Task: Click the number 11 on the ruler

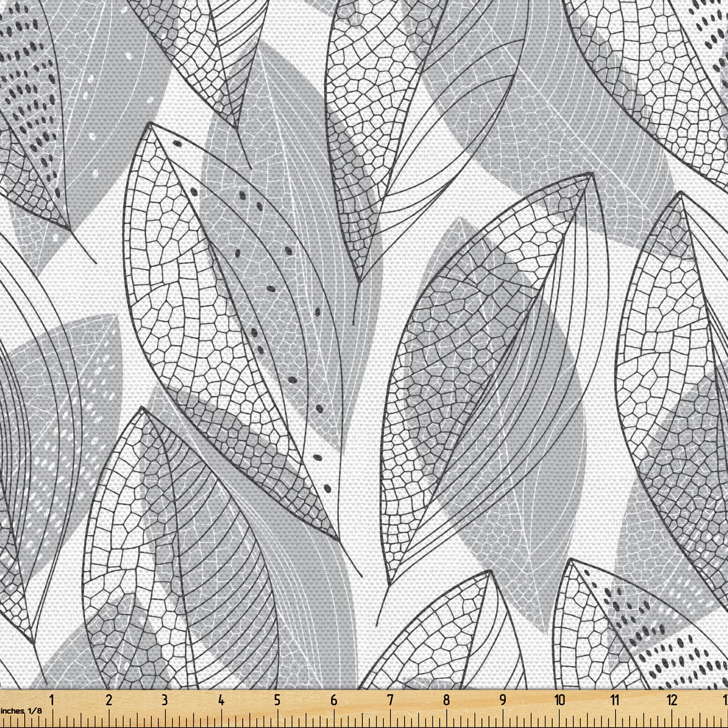Action: pos(615,699)
